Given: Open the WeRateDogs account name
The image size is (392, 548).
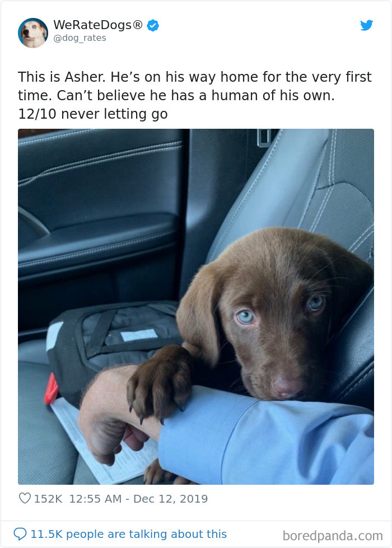Looking at the screenshot, I should point(98,25).
